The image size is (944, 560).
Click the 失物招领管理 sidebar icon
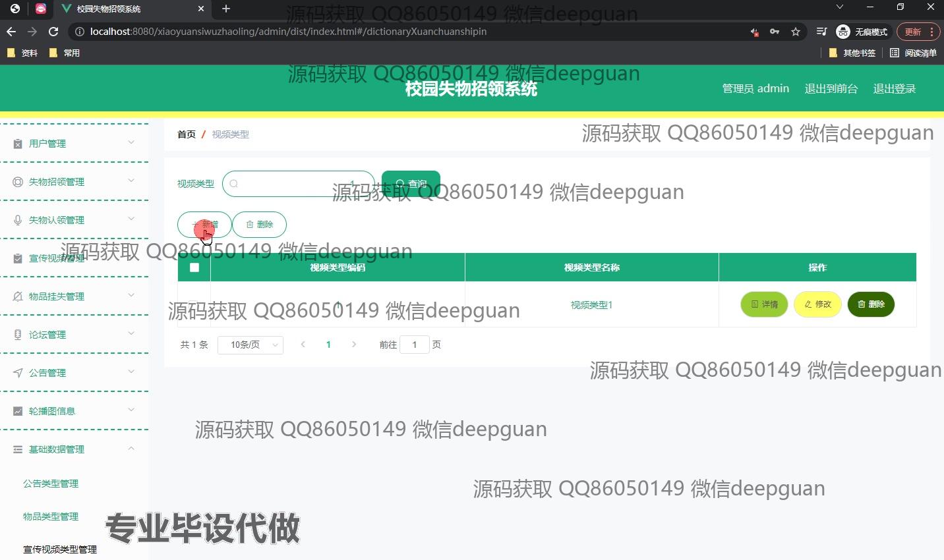(17, 181)
